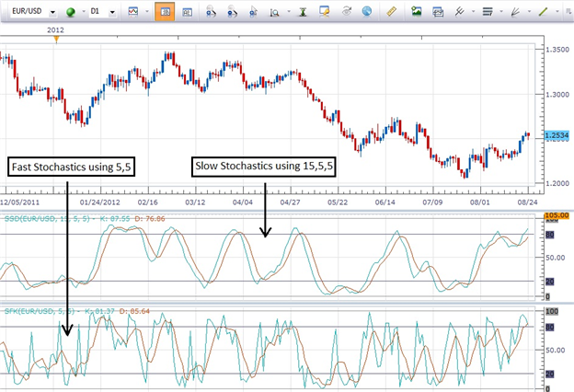This screenshot has height=392, width=574.
Task: Click the 2012 orange year marker
Action: point(56,39)
